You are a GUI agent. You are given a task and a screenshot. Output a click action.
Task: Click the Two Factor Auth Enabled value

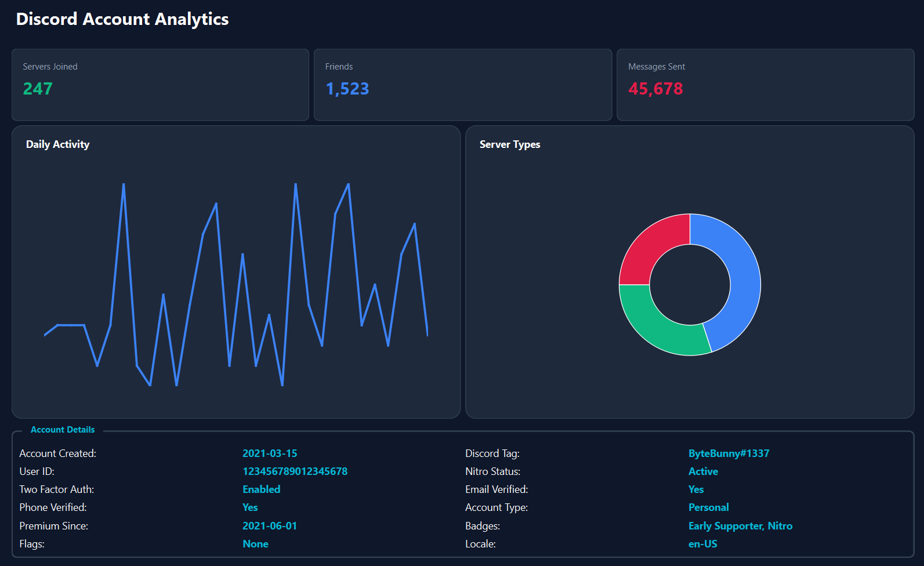[x=261, y=489]
